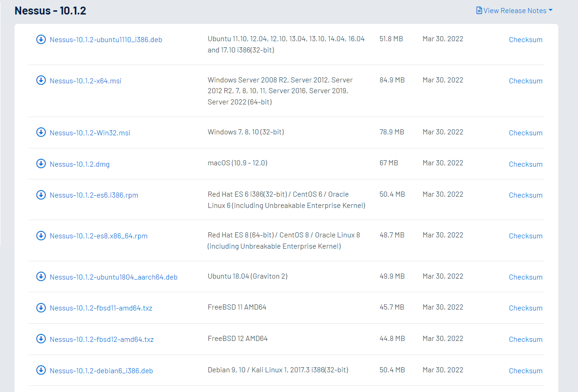578x392 pixels.
Task: Click download icon beside Nessus-10.1.2-fbsd12-amd64.txz
Action: (41, 339)
